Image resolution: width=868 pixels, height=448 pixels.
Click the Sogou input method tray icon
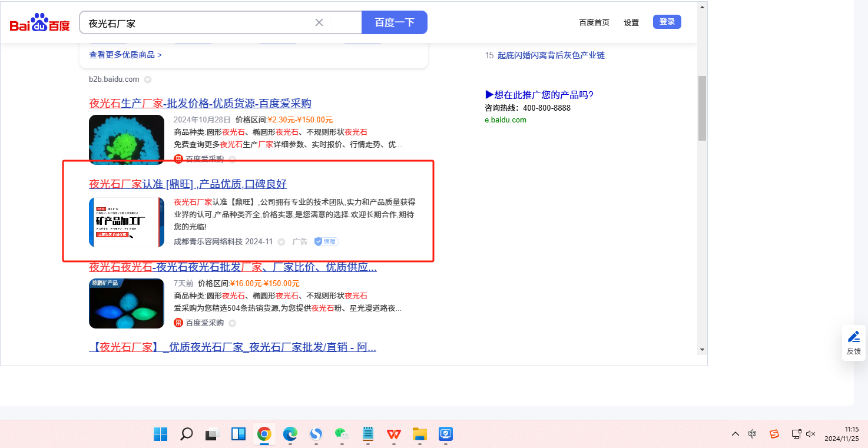click(774, 434)
